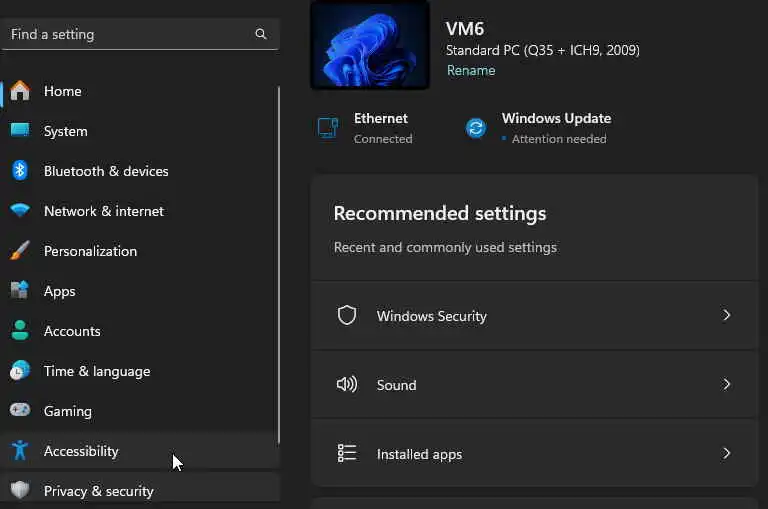Open Windows Update attention needed status
Screen dimensions: 768x509
coord(556,128)
